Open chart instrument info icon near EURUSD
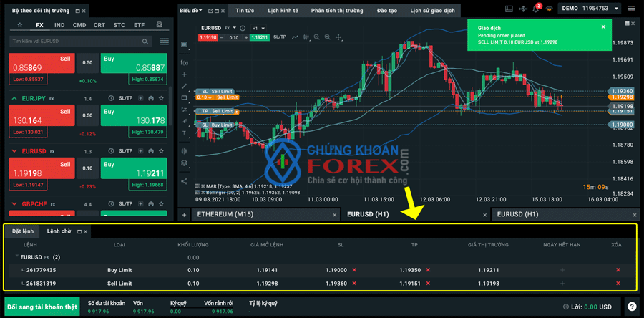Screen dimensions: 644x318 [243, 29]
